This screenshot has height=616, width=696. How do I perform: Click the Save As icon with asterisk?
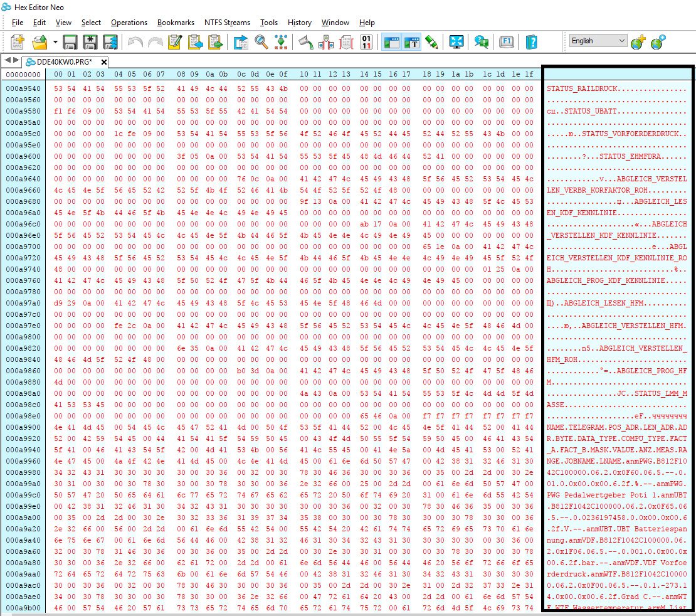[x=90, y=42]
